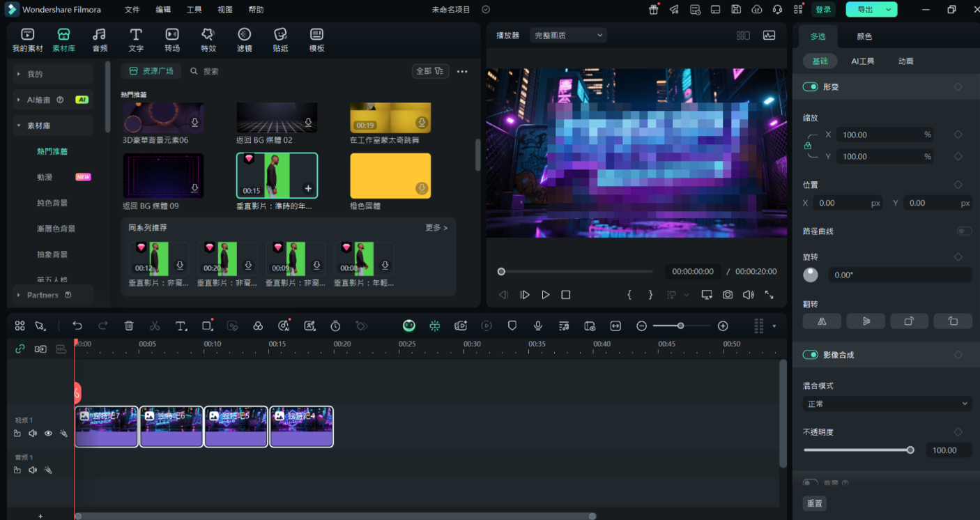Open the 滤镜 filters panel
980x520 pixels.
[x=244, y=40]
